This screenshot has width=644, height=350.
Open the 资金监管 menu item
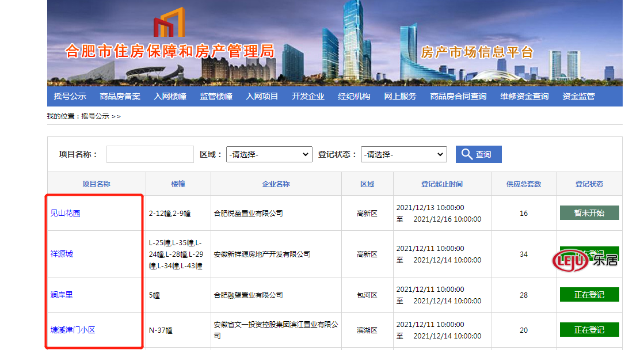coord(579,96)
